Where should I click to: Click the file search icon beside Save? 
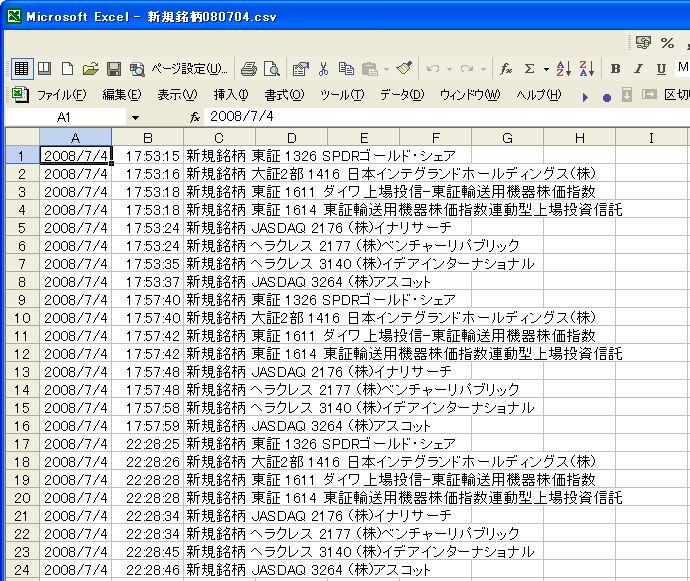click(x=137, y=69)
